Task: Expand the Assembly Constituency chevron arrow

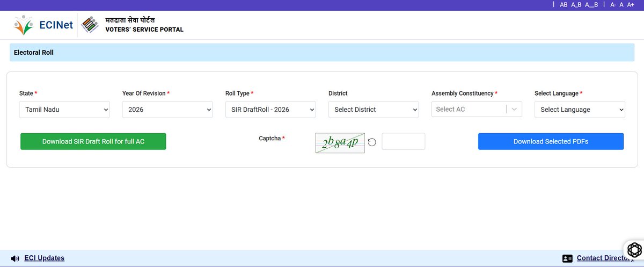Action: [x=514, y=109]
